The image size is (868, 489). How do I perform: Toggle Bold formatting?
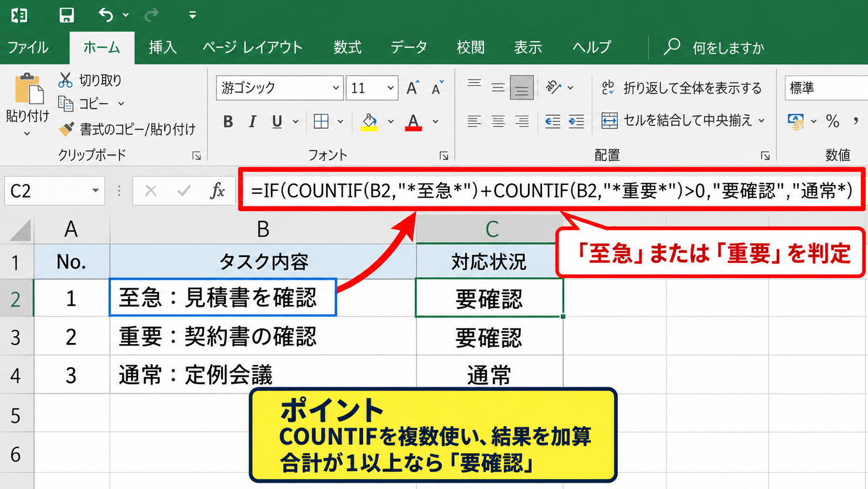click(x=228, y=122)
